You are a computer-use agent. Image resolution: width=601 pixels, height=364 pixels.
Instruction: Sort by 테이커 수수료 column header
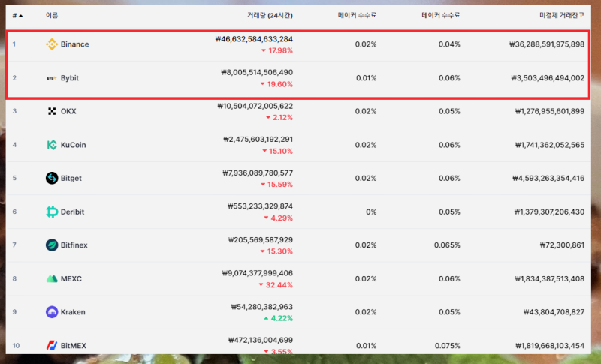pos(441,15)
